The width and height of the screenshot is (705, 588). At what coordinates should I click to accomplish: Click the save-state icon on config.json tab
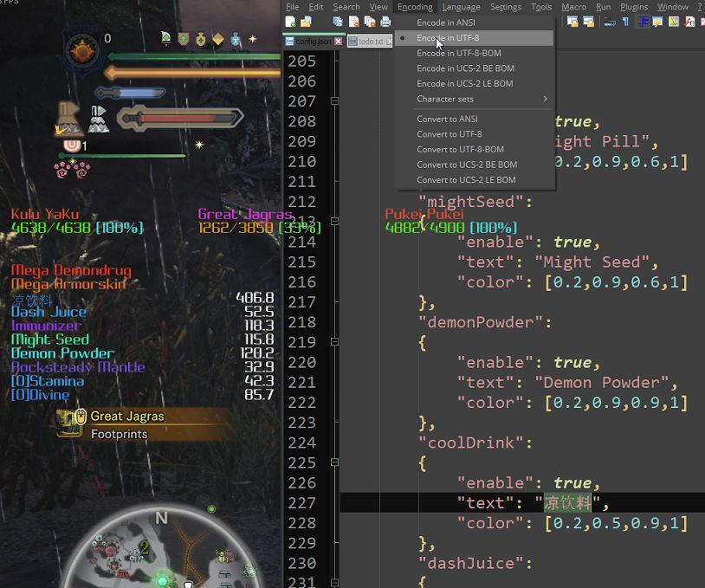289,42
